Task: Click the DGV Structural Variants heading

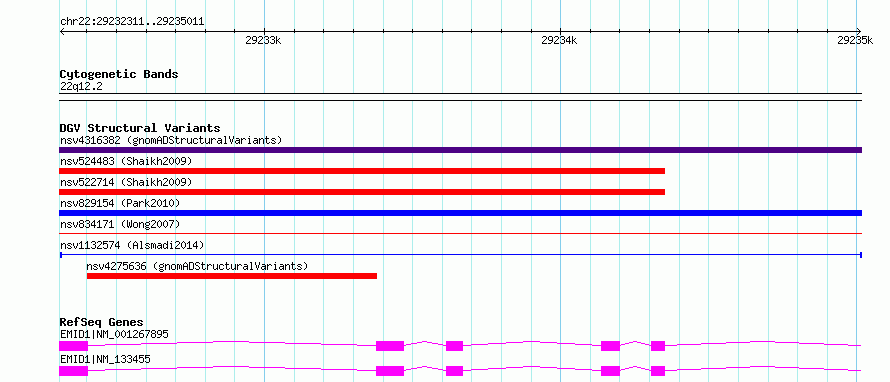Action: [140, 128]
